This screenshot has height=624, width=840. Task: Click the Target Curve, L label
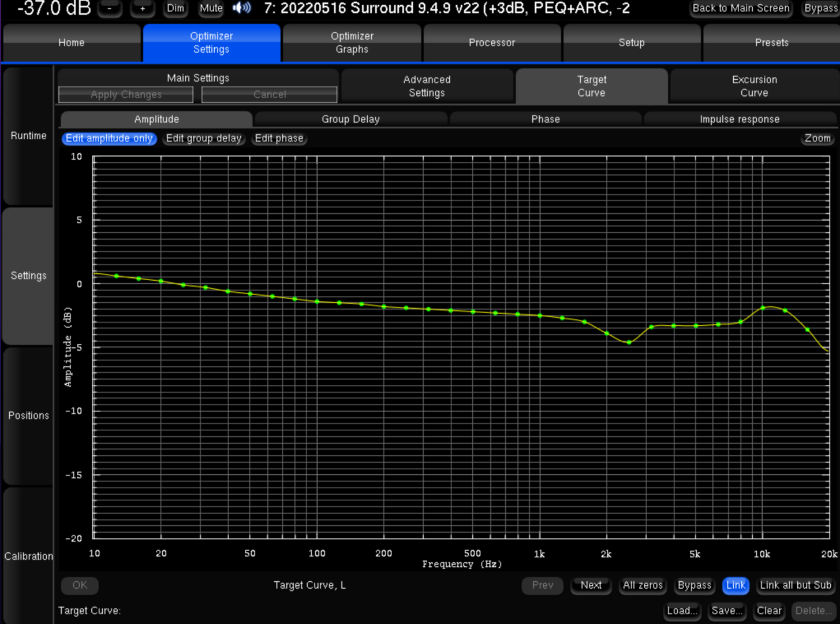pos(309,585)
